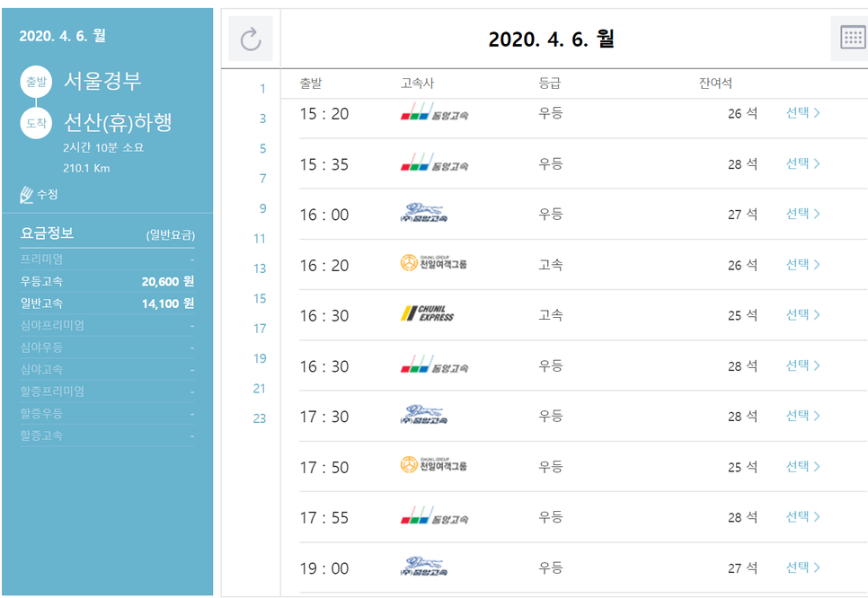Click the 할증우등 fare row
This screenshot has height=598, width=868.
pyautogui.click(x=108, y=413)
